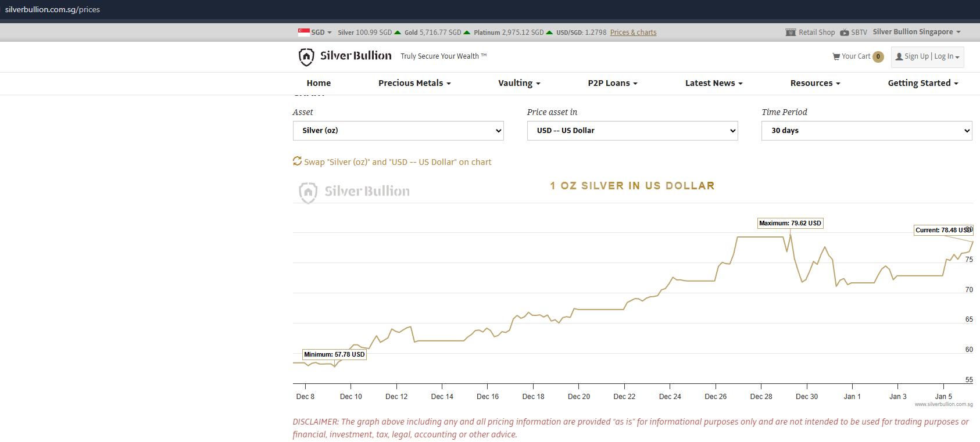Click the user profile icon by Sign Up
The image size is (980, 442).
coord(899,56)
